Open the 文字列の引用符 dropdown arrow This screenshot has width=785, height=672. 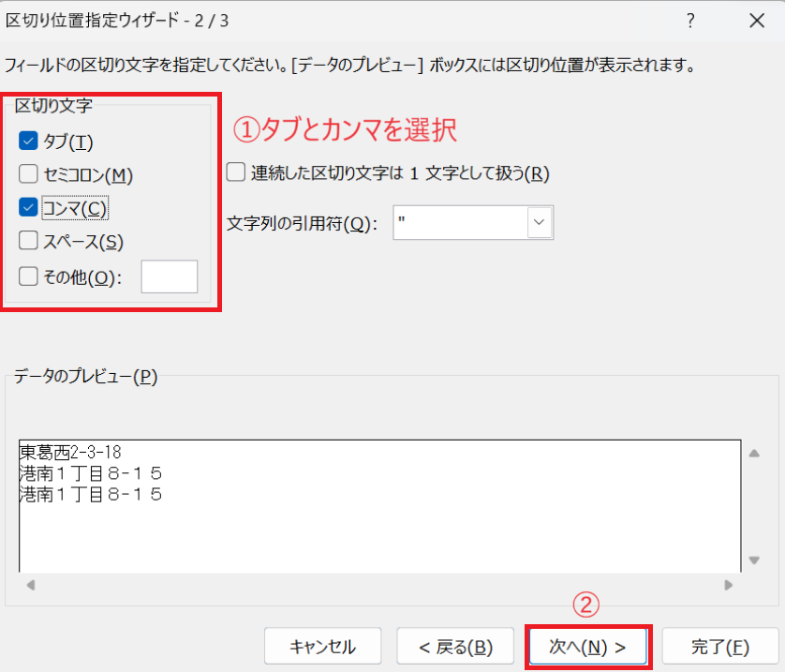click(540, 222)
